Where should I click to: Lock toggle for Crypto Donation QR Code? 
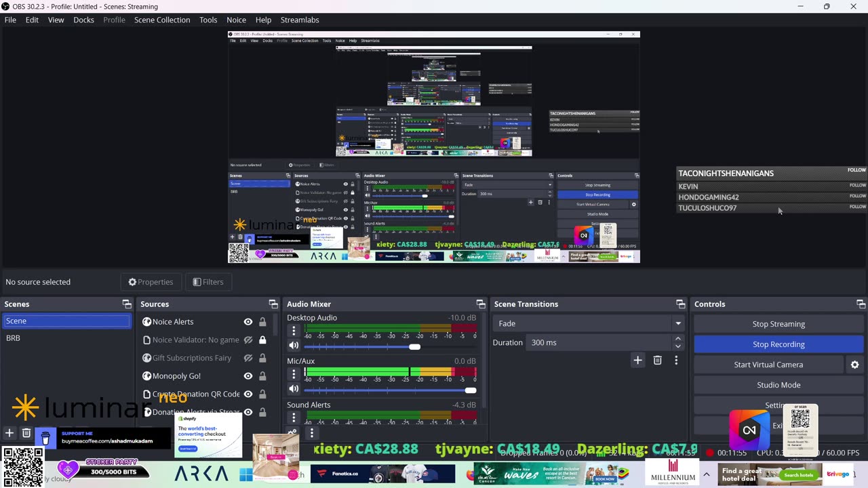pyautogui.click(x=262, y=394)
